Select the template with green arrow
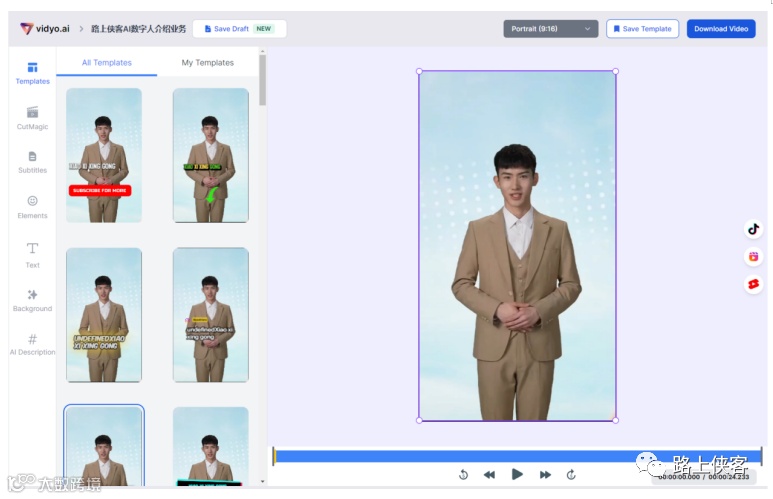Image resolution: width=773 pixels, height=499 pixels. click(x=211, y=155)
